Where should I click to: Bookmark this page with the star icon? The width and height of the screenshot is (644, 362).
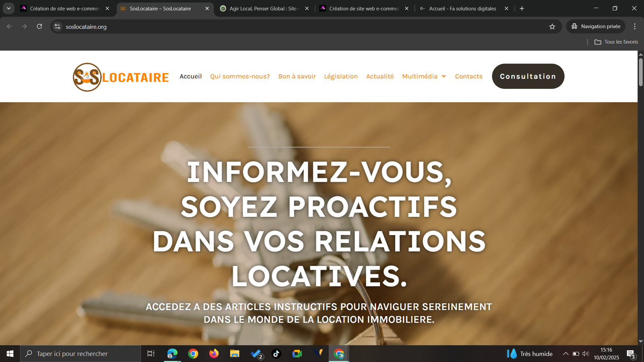[x=552, y=27]
